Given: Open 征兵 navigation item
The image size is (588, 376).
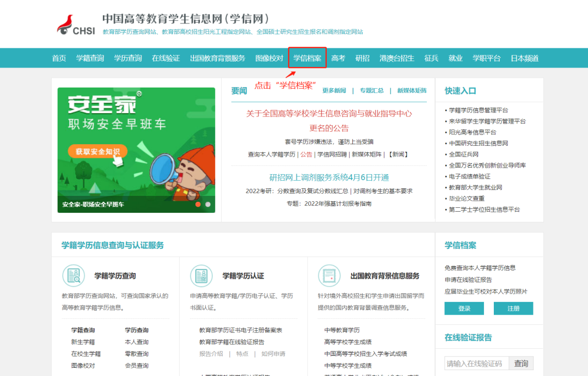Looking at the screenshot, I should [x=431, y=58].
